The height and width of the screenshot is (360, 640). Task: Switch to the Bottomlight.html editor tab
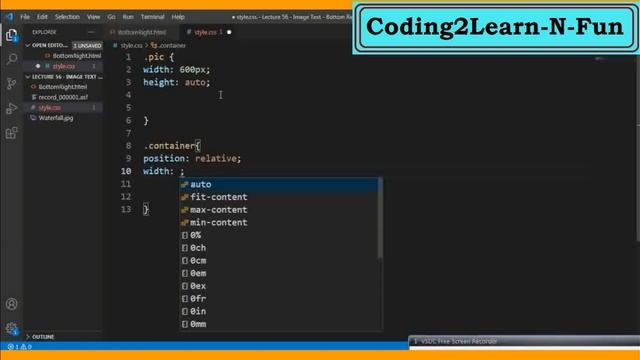pyautogui.click(x=142, y=32)
